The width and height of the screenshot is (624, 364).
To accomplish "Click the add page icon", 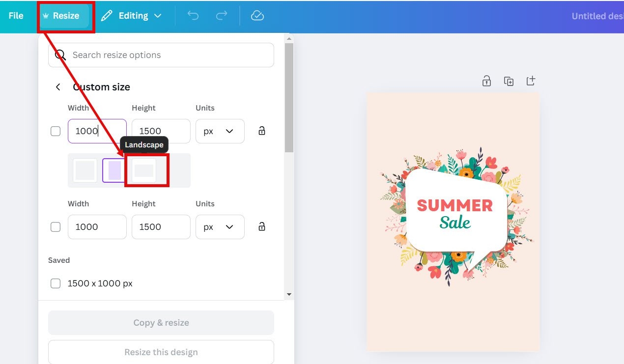I will tap(531, 81).
